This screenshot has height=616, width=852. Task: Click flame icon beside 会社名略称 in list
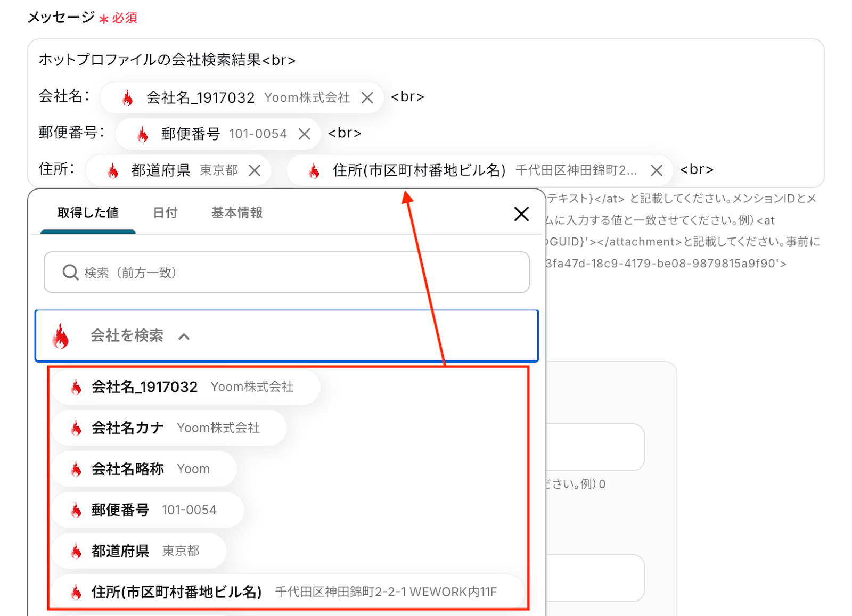[x=76, y=469]
